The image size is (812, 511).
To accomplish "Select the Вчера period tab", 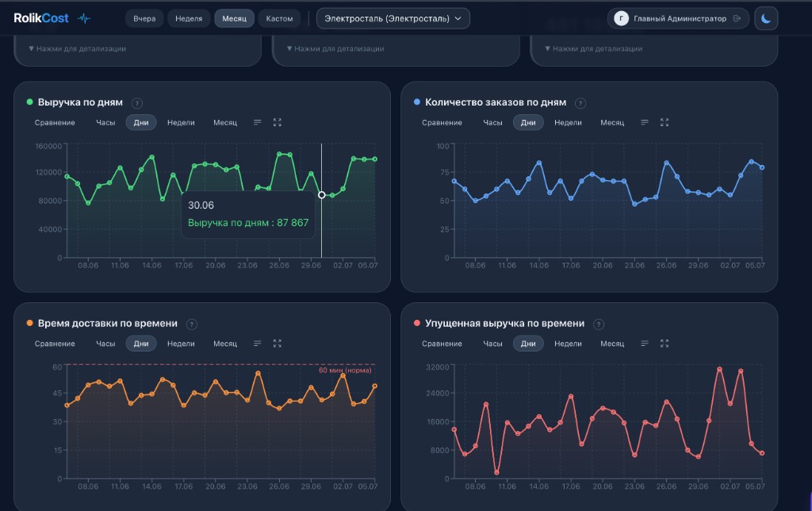I will coord(144,19).
